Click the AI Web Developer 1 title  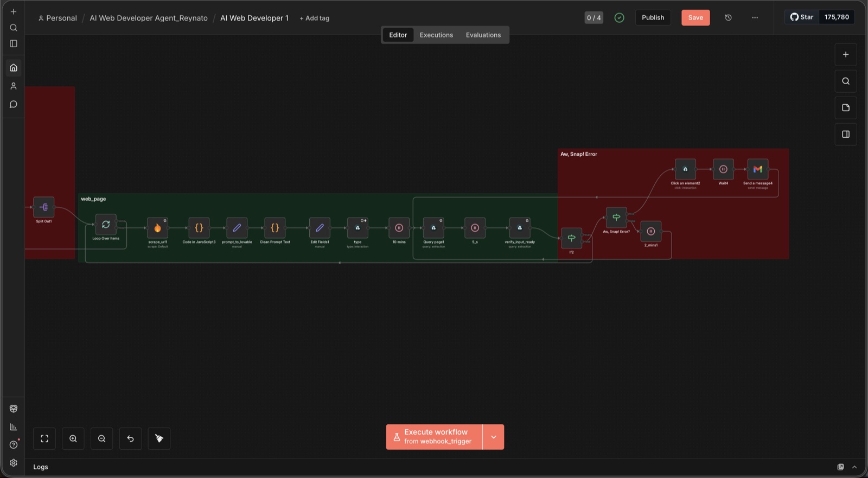click(254, 18)
